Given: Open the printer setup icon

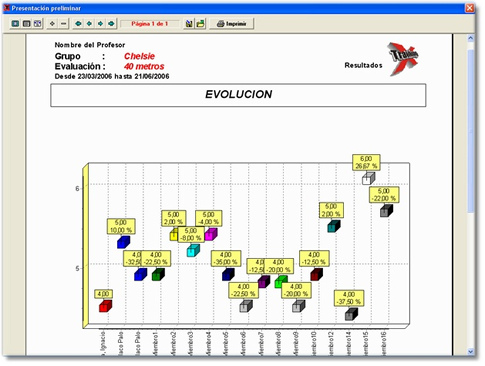Looking at the screenshot, I should point(189,24).
